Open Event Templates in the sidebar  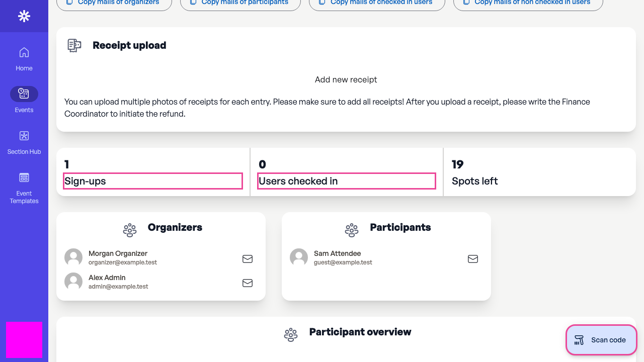click(24, 188)
